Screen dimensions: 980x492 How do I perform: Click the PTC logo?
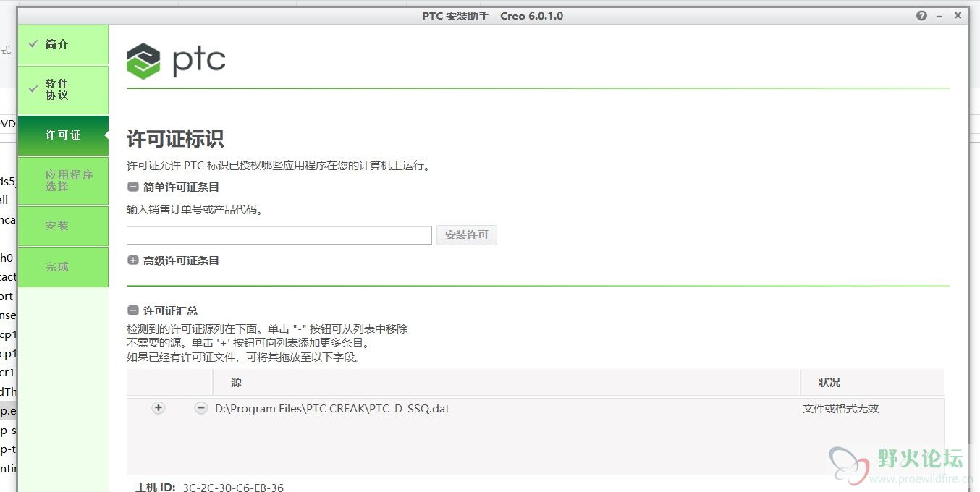coord(176,61)
